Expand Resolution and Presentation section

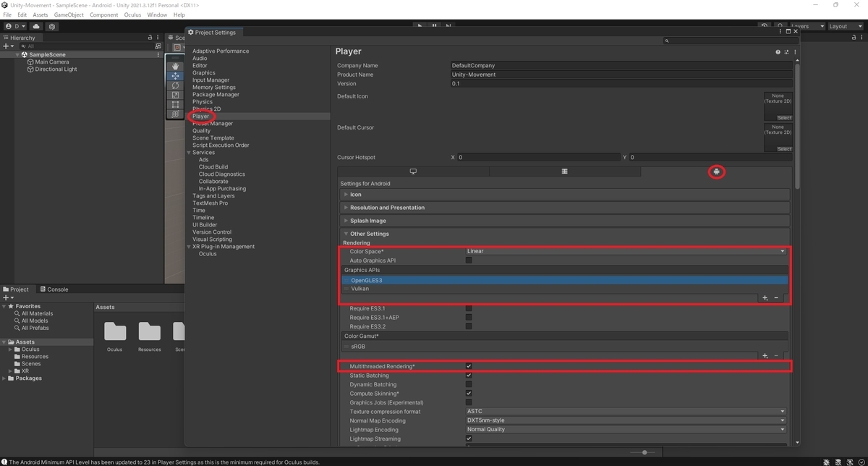(565, 208)
